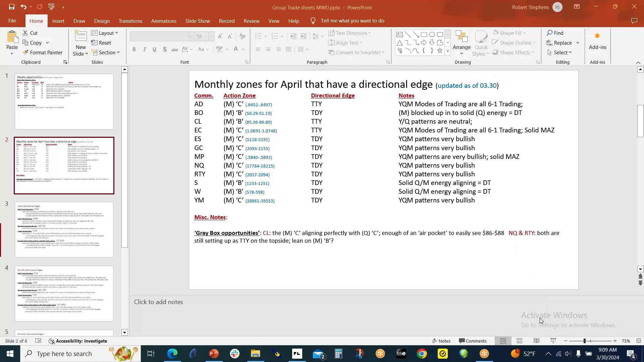Start slideshow from beginning icon in title bar

[51, 7]
